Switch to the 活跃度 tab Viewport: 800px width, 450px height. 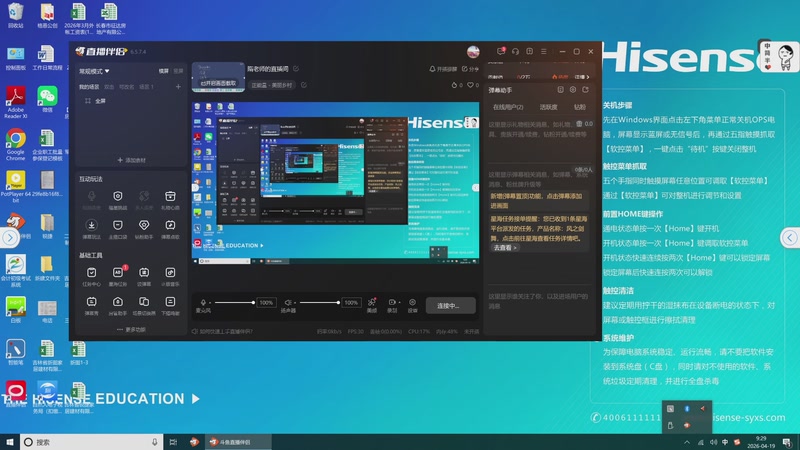tap(548, 107)
